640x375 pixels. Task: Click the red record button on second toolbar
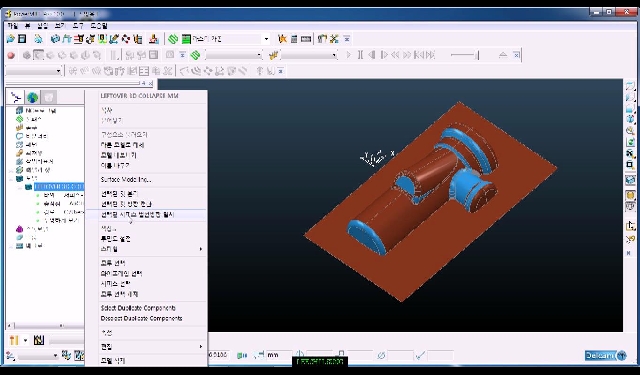[11, 55]
